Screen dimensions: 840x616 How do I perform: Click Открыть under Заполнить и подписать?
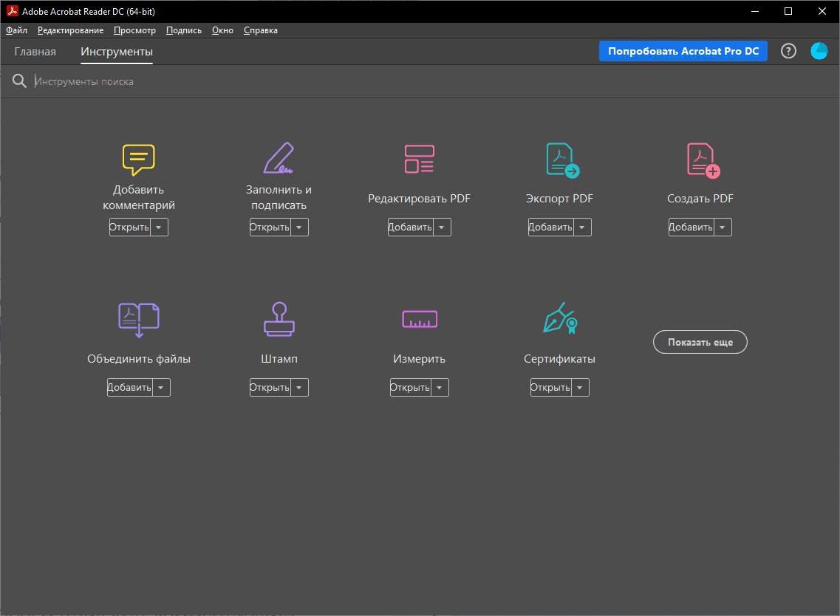tap(270, 227)
